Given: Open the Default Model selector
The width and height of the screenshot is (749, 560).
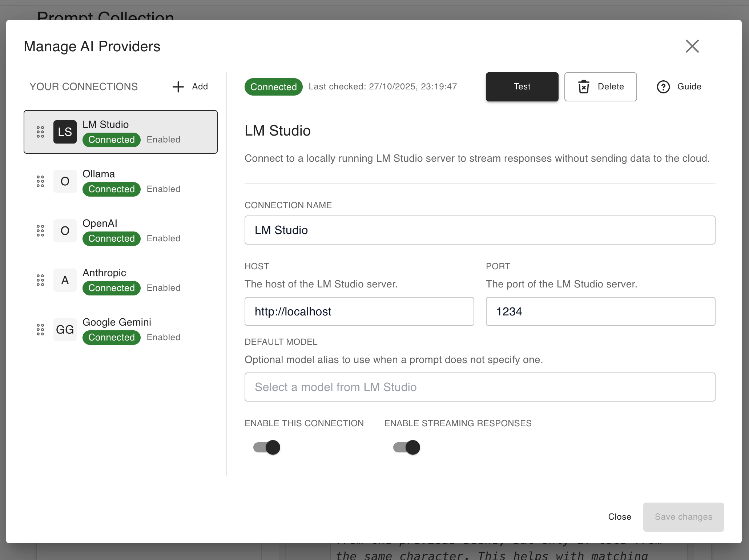Looking at the screenshot, I should tap(479, 387).
